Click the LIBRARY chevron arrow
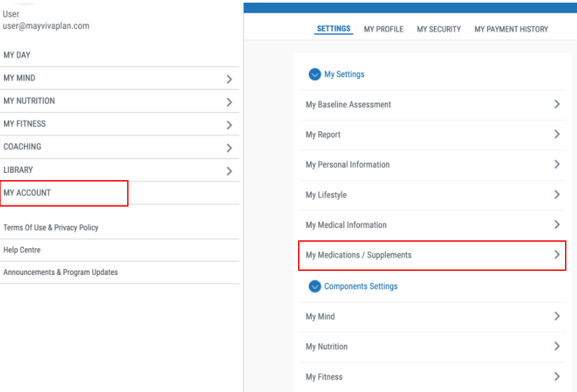 (229, 171)
